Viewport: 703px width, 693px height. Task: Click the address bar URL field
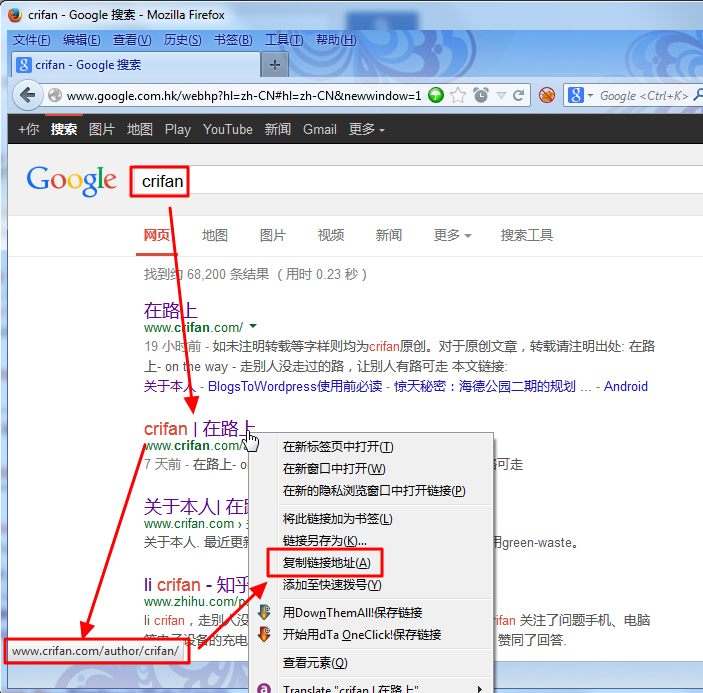point(244,95)
